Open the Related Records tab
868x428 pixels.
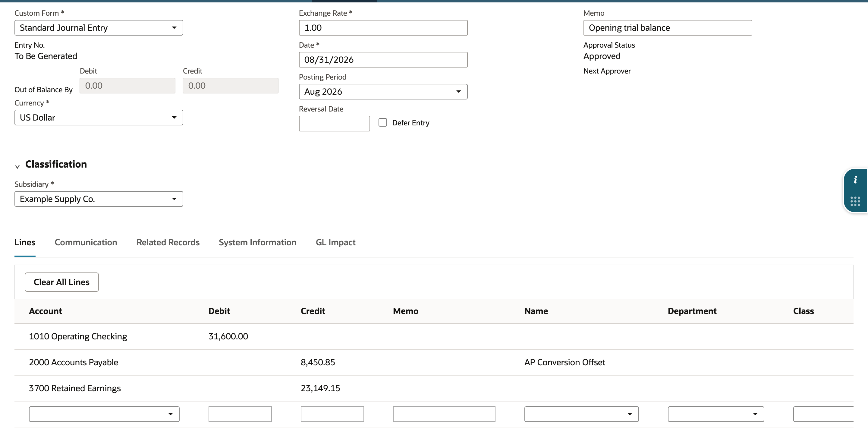tap(168, 242)
